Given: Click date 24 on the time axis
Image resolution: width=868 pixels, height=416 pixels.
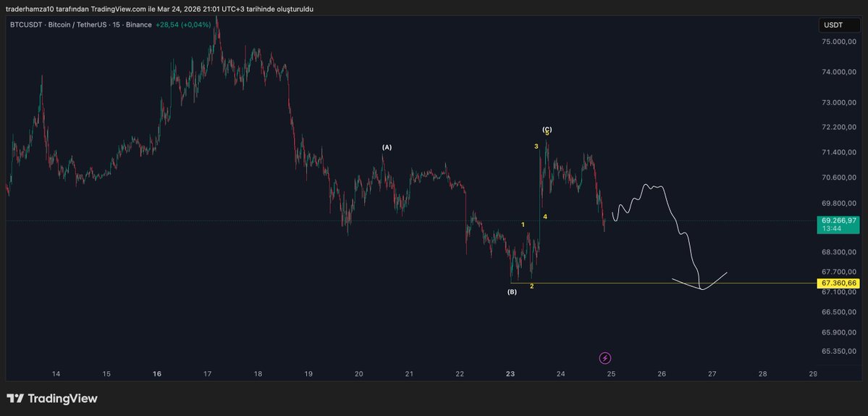Looking at the screenshot, I should pos(561,374).
